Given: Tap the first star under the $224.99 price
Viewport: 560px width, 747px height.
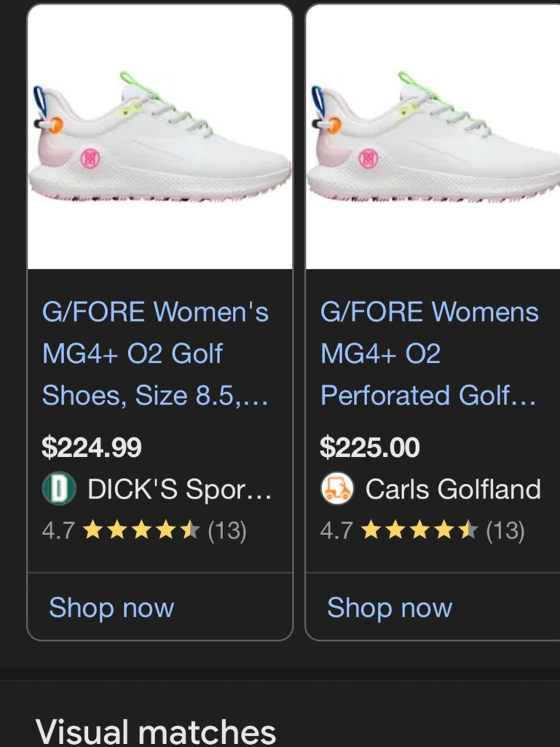Looking at the screenshot, I should [93, 529].
